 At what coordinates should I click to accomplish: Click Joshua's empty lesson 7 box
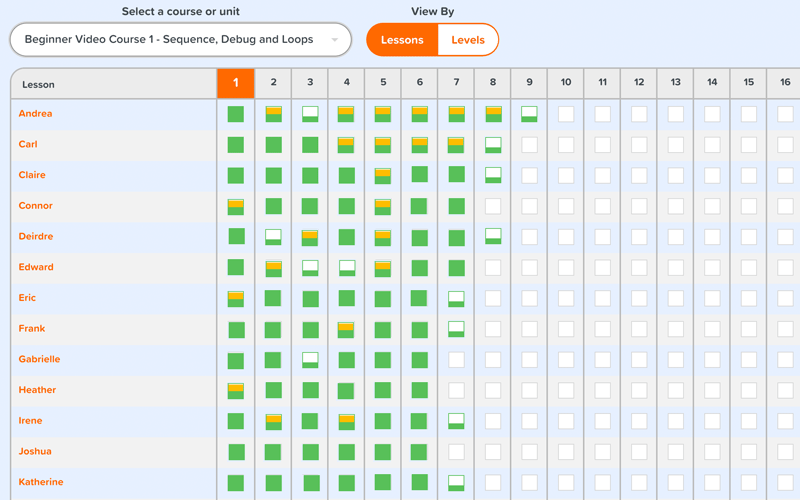coord(456,452)
